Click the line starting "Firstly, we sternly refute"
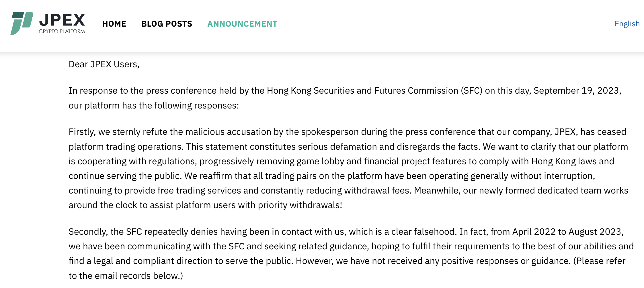 tap(348, 132)
